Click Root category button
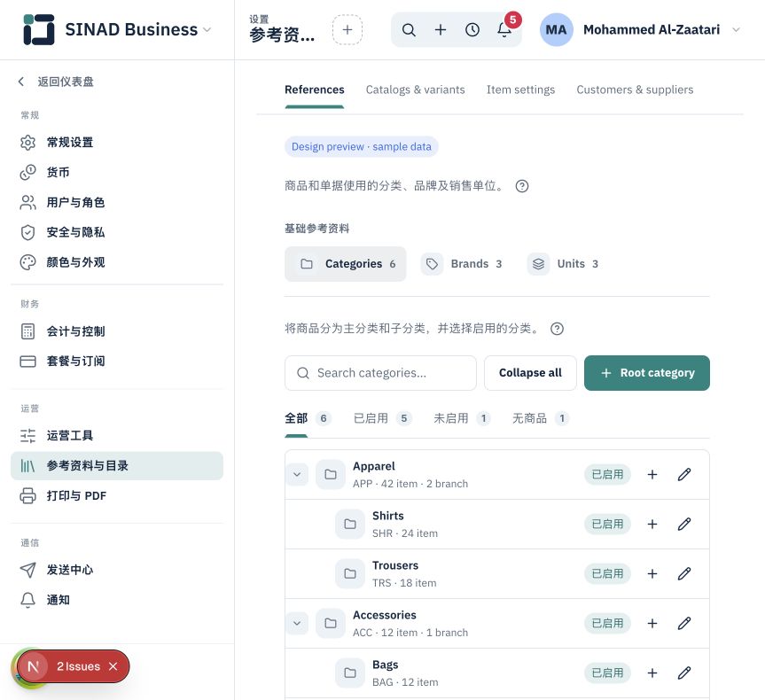765x700 pixels. (x=647, y=373)
